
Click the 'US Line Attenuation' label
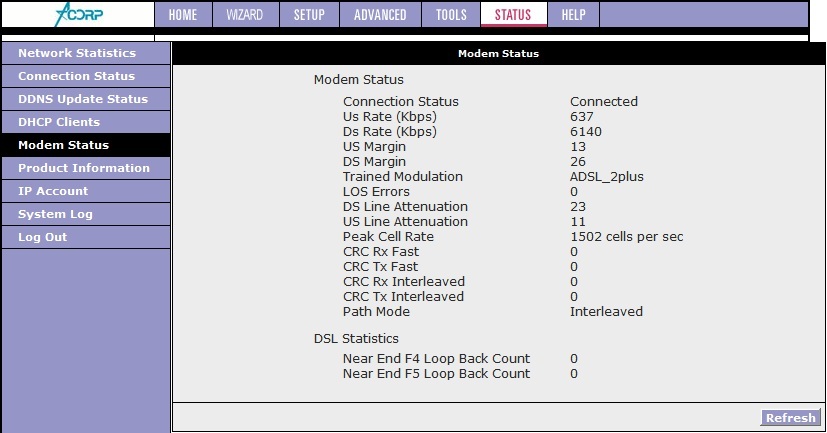406,222
